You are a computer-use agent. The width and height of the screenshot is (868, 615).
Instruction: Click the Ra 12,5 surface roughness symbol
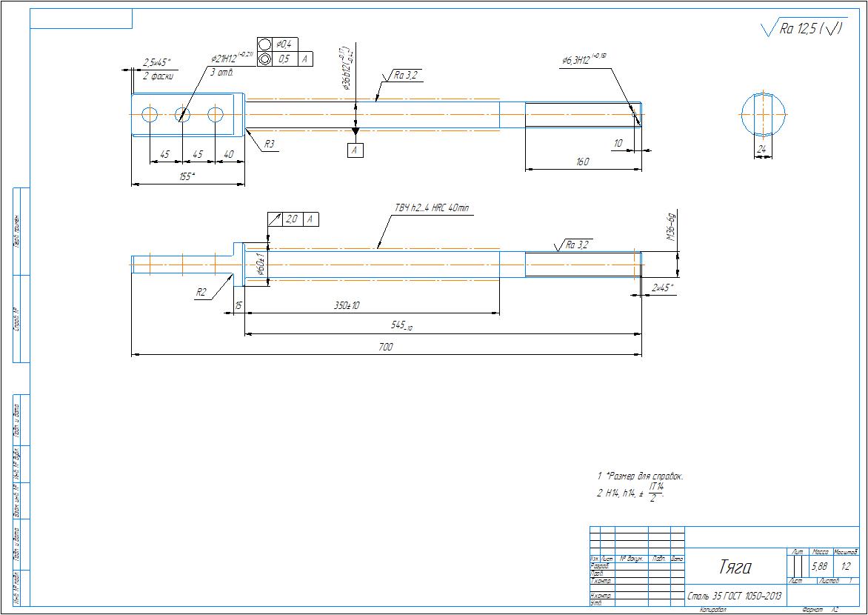pyautogui.click(x=804, y=29)
